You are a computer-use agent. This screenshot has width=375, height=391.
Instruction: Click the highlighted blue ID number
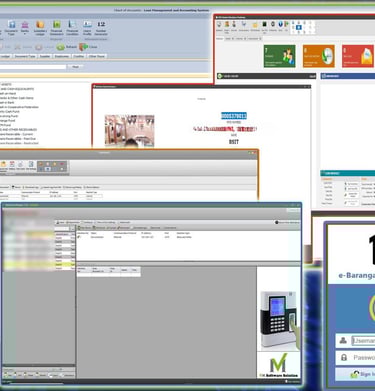[234, 116]
